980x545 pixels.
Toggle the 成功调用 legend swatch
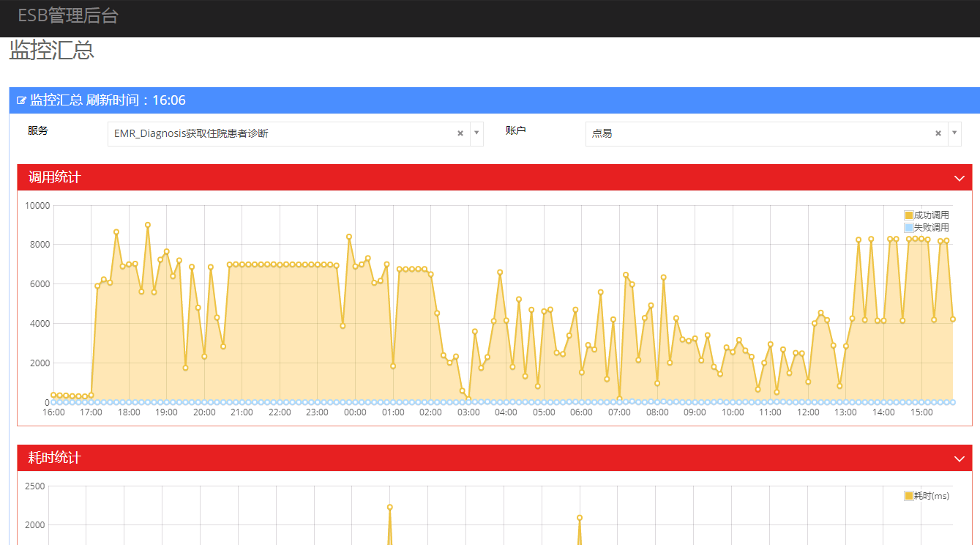(909, 215)
